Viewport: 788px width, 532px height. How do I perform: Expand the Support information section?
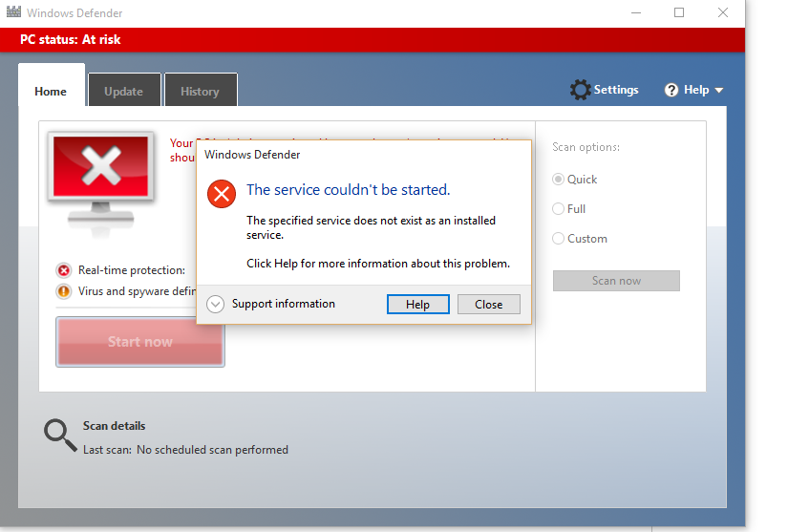[215, 304]
